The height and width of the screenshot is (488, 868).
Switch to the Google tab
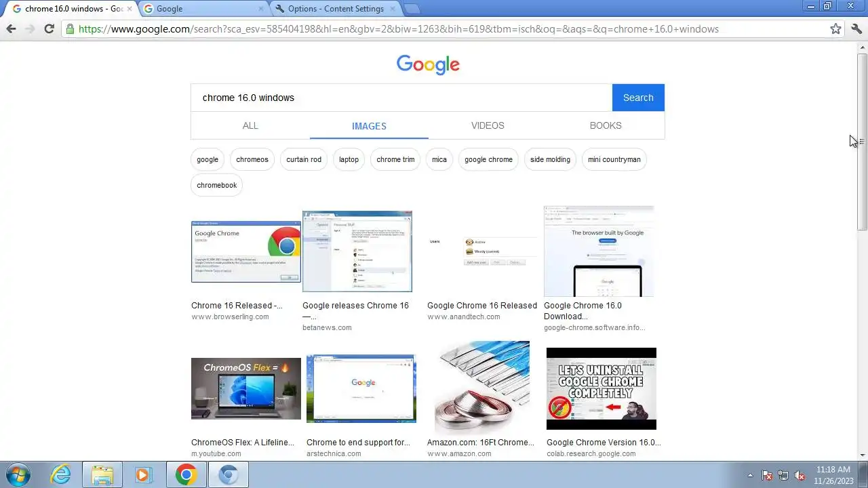point(203,9)
